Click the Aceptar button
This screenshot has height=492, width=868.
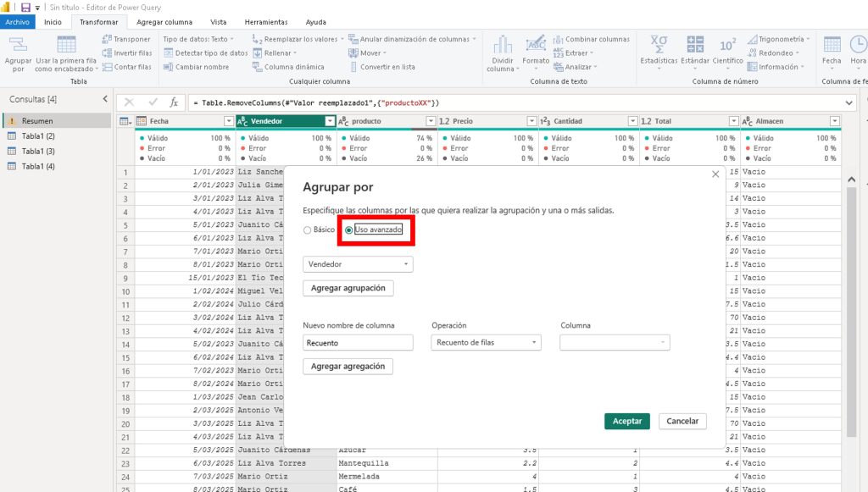pos(627,421)
